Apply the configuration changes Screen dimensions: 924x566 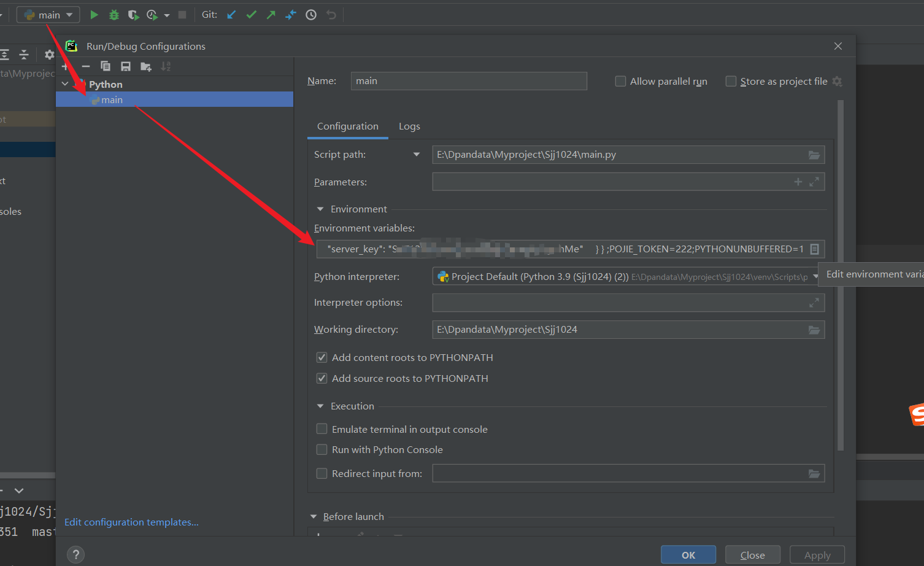(817, 554)
